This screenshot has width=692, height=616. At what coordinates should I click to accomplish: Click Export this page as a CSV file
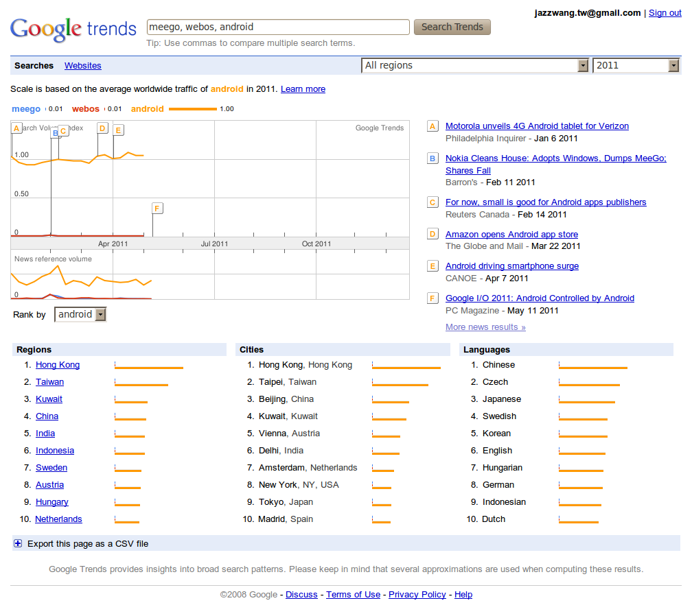88,544
